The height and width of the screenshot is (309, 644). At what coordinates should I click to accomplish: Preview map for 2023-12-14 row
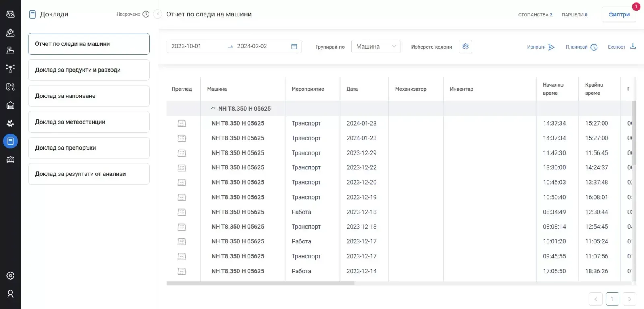pyautogui.click(x=182, y=271)
